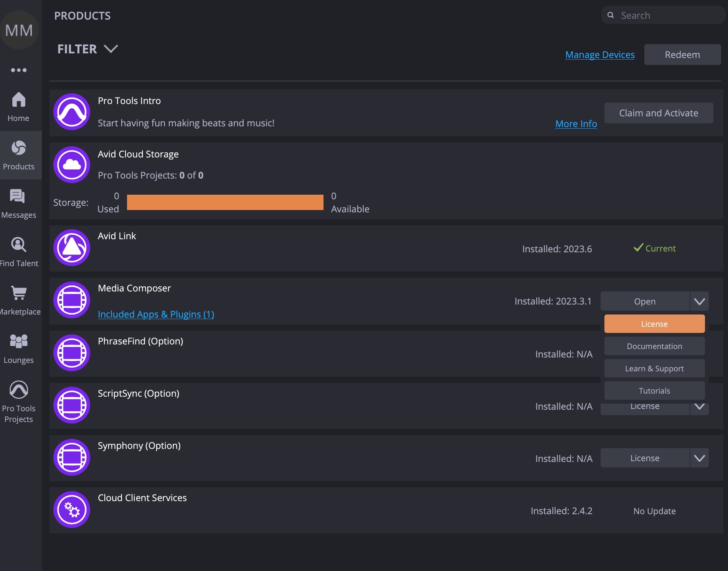The image size is (728, 571).
Task: Click the PRODUCTS page heading
Action: click(82, 16)
